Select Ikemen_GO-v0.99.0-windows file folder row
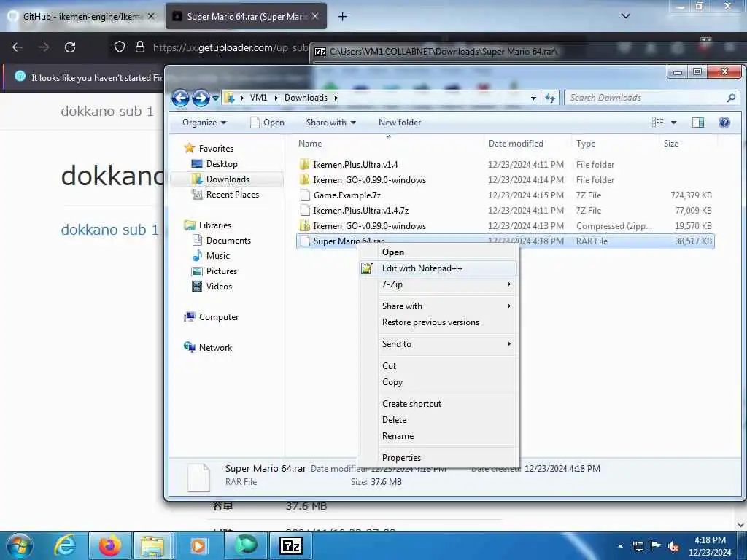The height and width of the screenshot is (560, 747). [505, 180]
